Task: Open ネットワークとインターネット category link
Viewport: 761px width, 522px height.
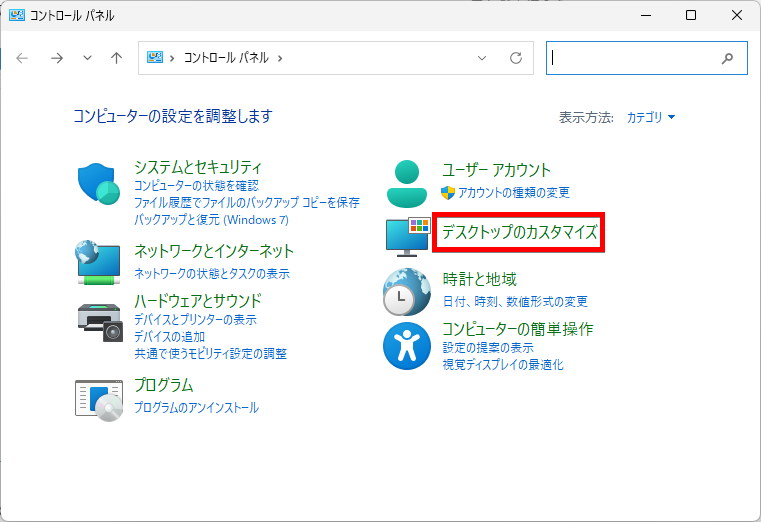Action: [214, 251]
